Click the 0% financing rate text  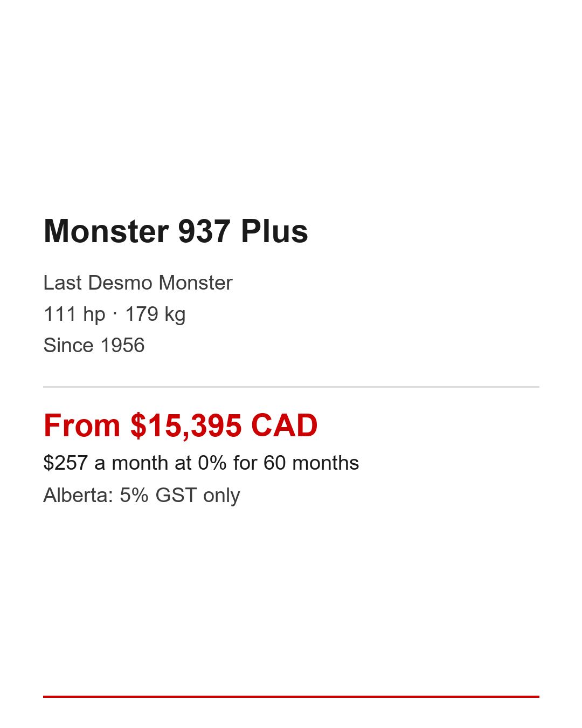(x=212, y=463)
